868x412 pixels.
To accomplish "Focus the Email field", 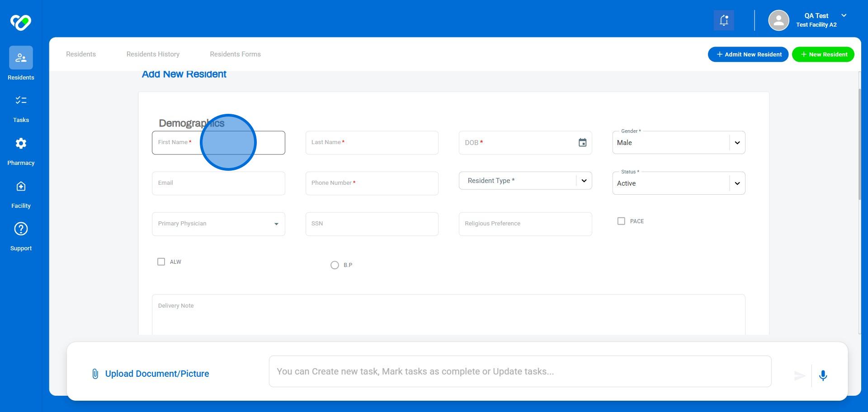I will click(218, 183).
